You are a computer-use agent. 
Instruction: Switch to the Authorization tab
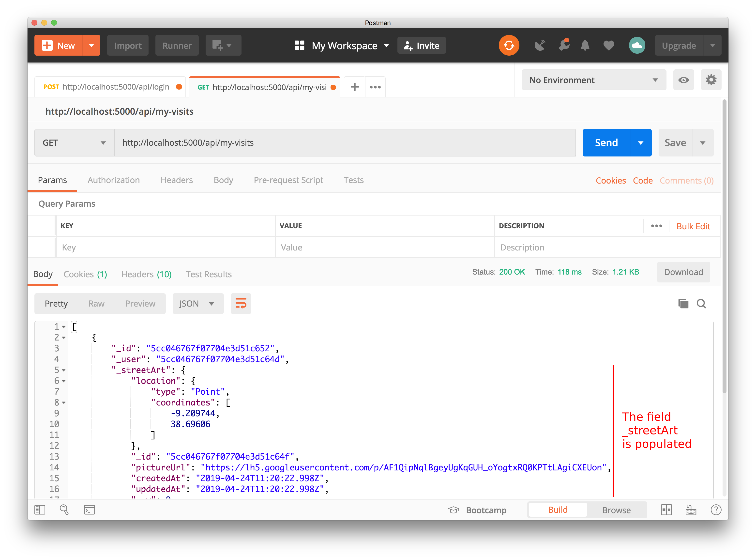tap(113, 180)
